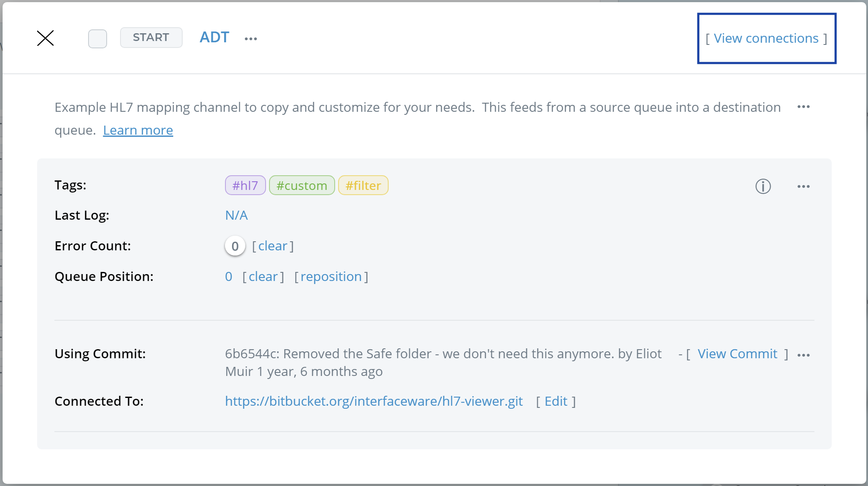The image size is (868, 486).
Task: Toggle the component checkbox beside START
Action: [98, 38]
